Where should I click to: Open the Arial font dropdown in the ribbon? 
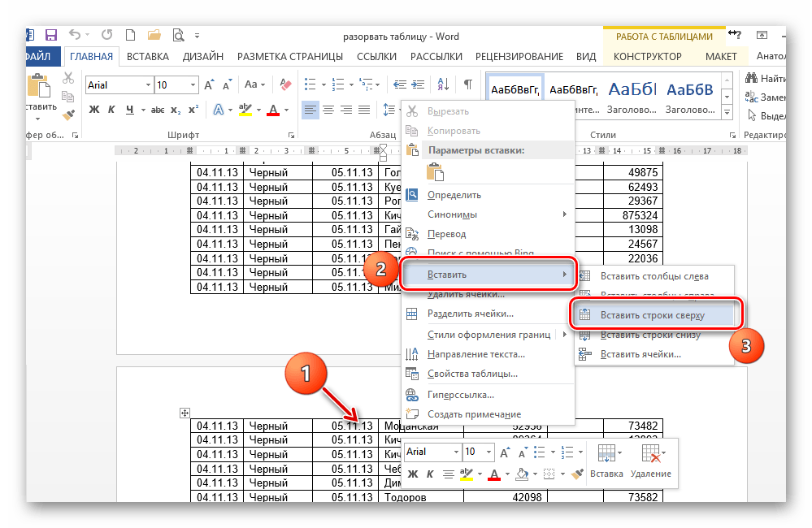tap(148, 85)
